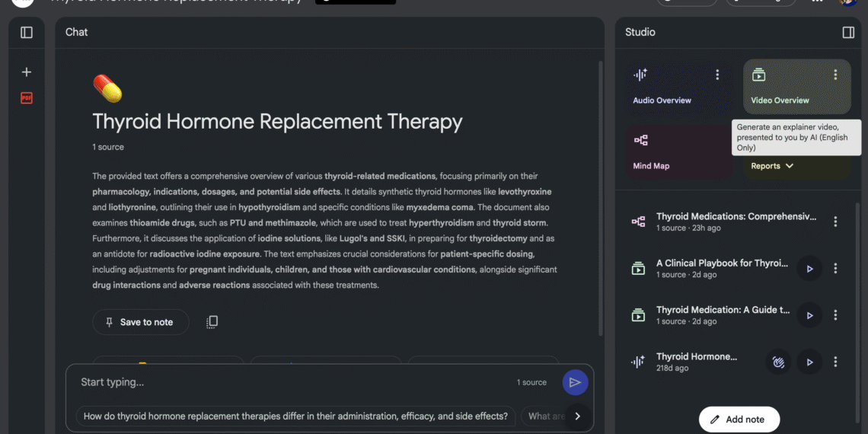
Task: Collapse the left sources panel icon
Action: click(x=27, y=32)
